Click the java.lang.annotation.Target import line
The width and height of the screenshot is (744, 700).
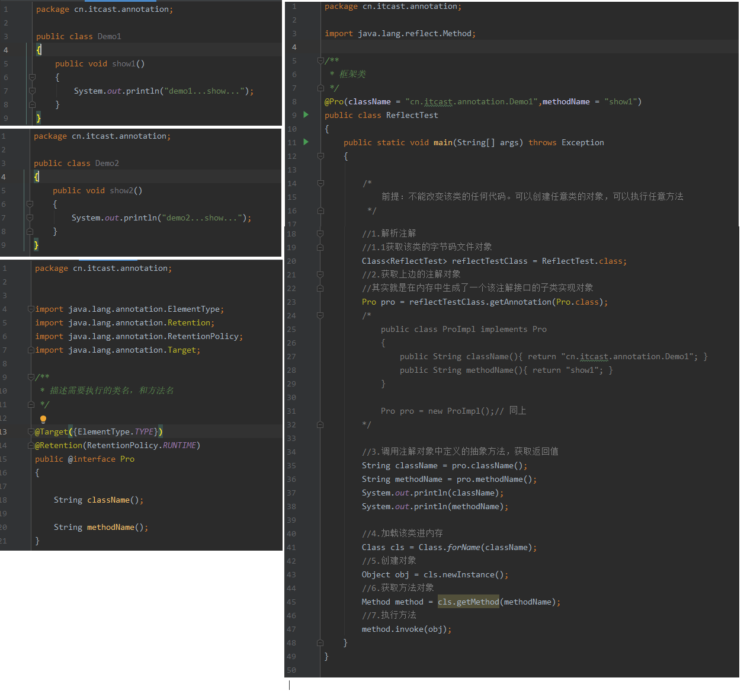[117, 350]
